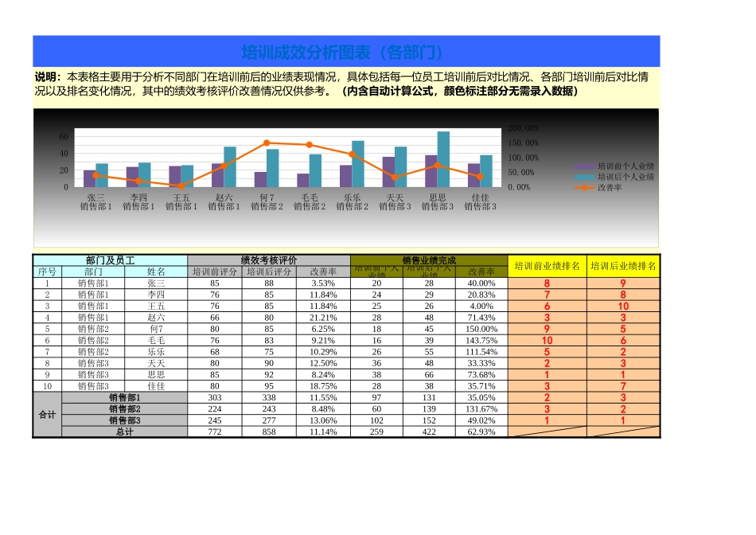The width and height of the screenshot is (756, 535).
Task: Click 毛毛 in the table's 姓名 column
Action: [156, 341]
